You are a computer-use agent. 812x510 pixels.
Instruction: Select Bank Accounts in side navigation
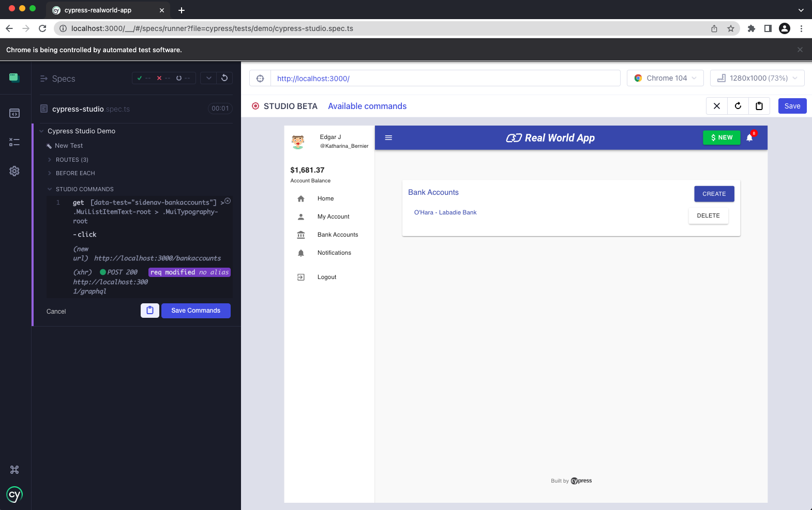click(337, 235)
